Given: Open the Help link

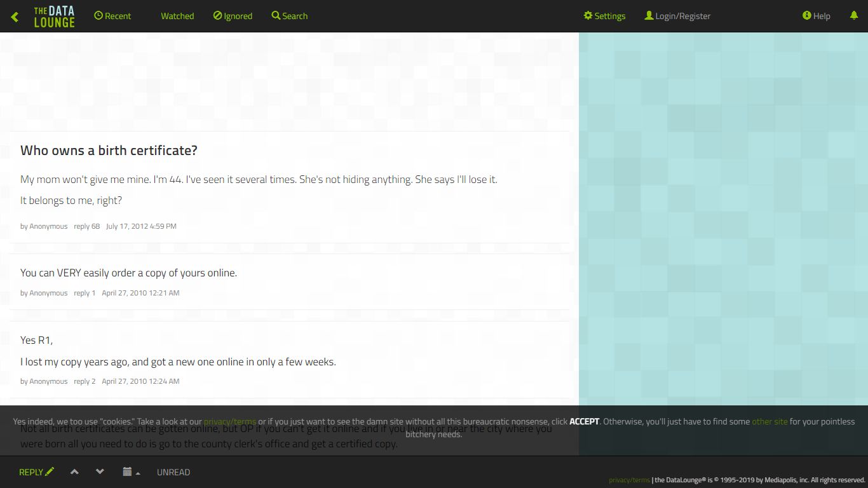Looking at the screenshot, I should tap(817, 16).
